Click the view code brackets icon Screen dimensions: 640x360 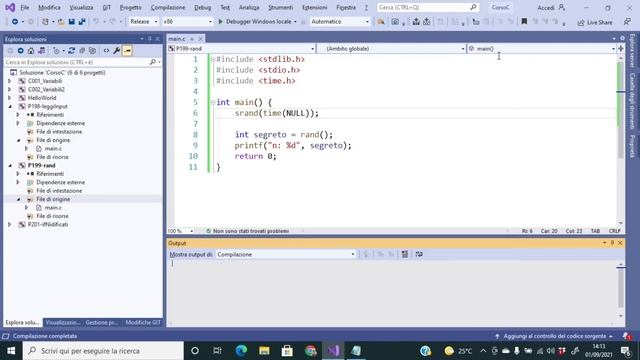106,51
